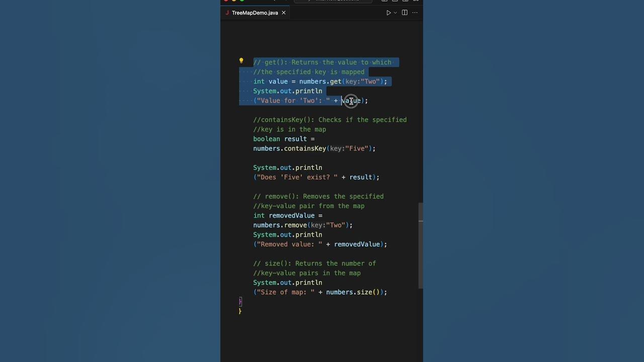Run the Java file with play button
644x362 pixels.
tap(388, 13)
